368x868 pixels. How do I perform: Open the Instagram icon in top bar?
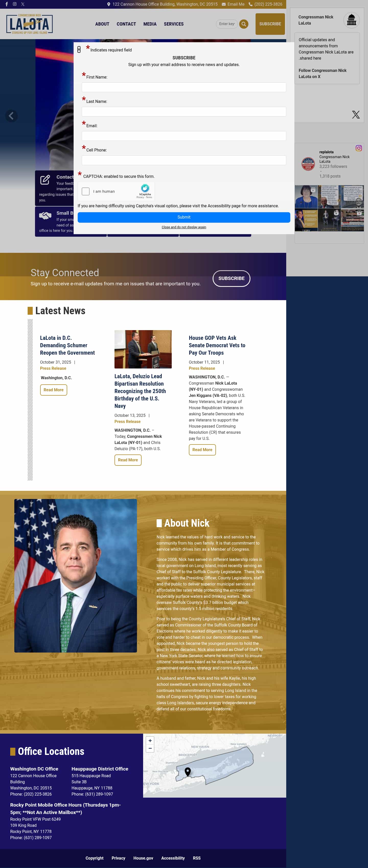pos(15,4)
